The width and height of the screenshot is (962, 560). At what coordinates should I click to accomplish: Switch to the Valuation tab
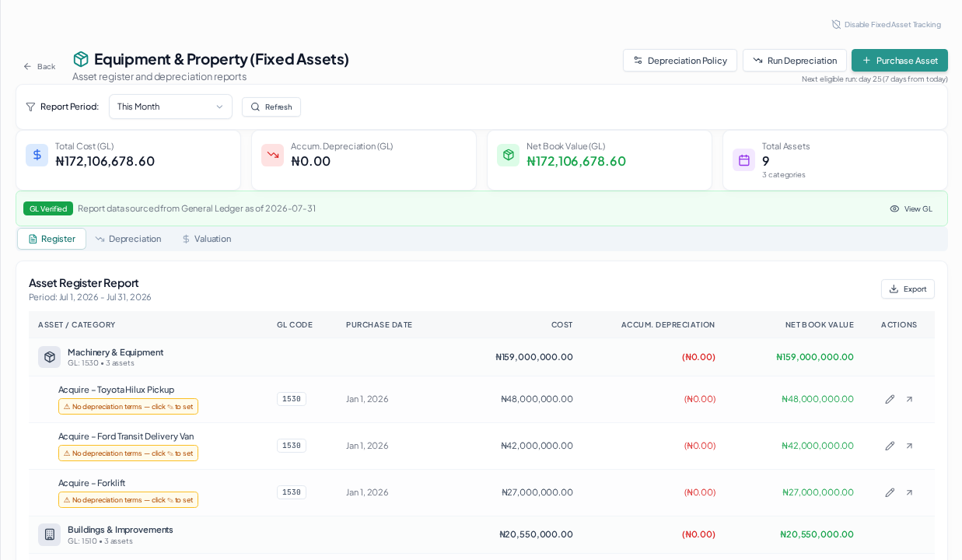206,239
